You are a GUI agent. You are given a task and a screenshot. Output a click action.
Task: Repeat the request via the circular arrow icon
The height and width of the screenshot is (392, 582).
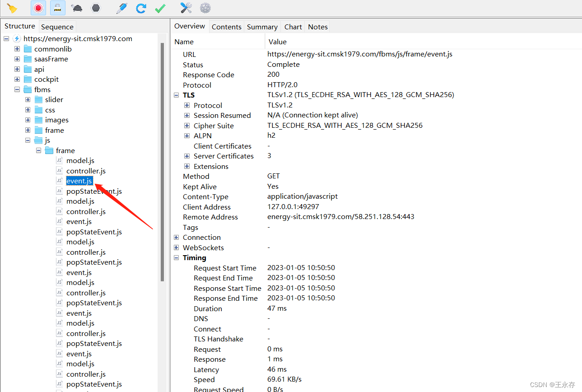(x=140, y=8)
